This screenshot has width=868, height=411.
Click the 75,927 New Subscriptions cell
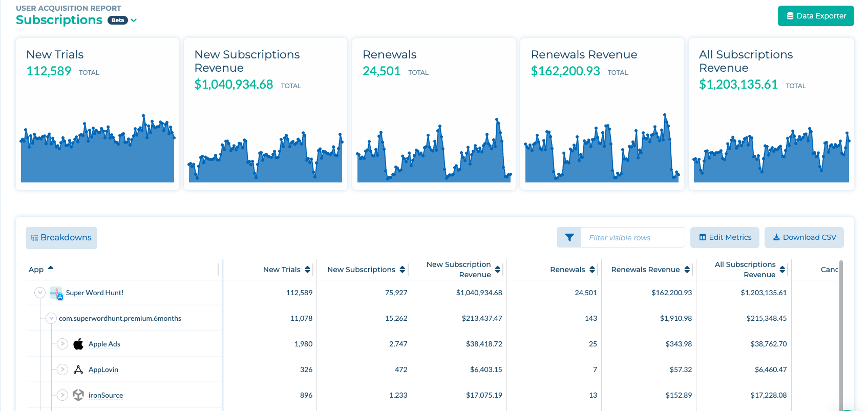pos(396,293)
